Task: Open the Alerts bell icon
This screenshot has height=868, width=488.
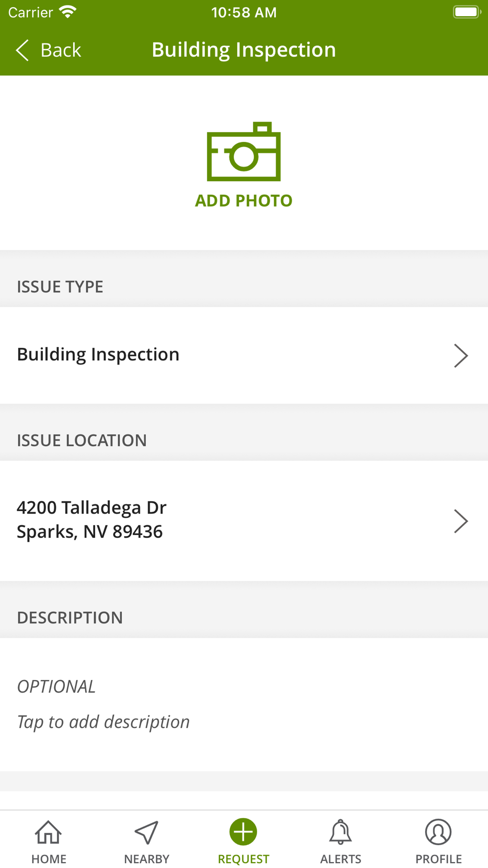Action: pyautogui.click(x=341, y=832)
